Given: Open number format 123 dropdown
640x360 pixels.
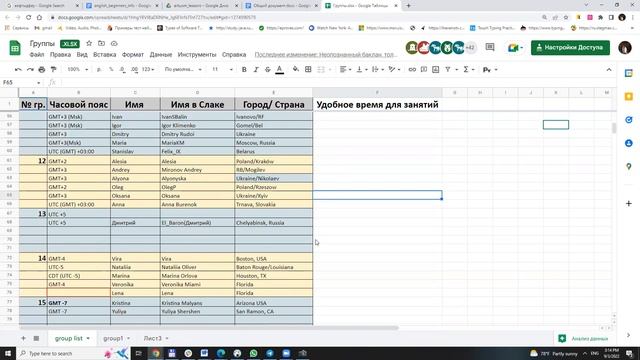Looking at the screenshot, I should pyautogui.click(x=148, y=70).
